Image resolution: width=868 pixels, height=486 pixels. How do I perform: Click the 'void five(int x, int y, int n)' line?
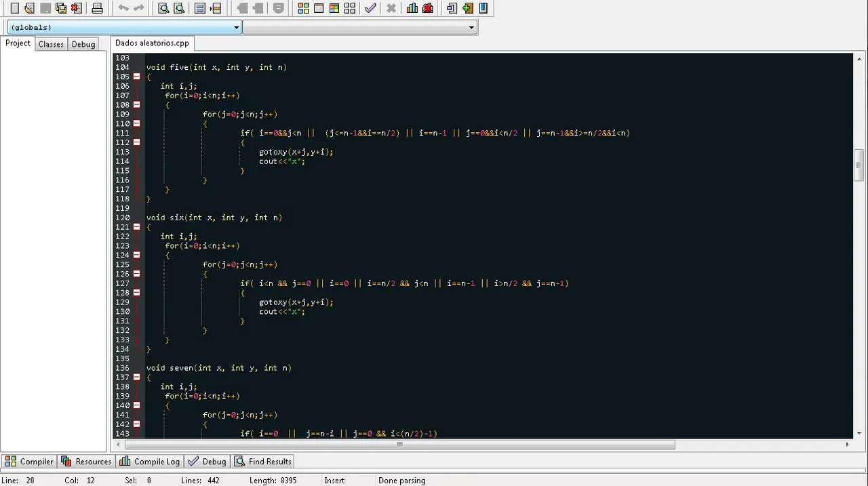click(216, 67)
